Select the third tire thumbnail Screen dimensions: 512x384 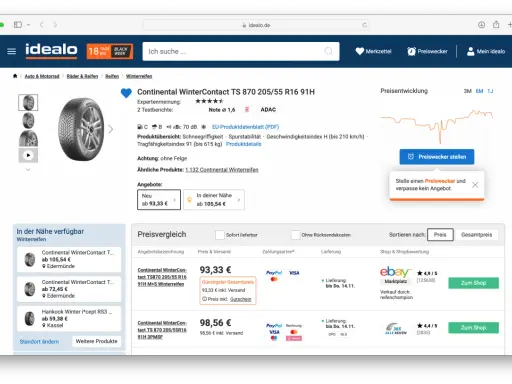pos(28,138)
